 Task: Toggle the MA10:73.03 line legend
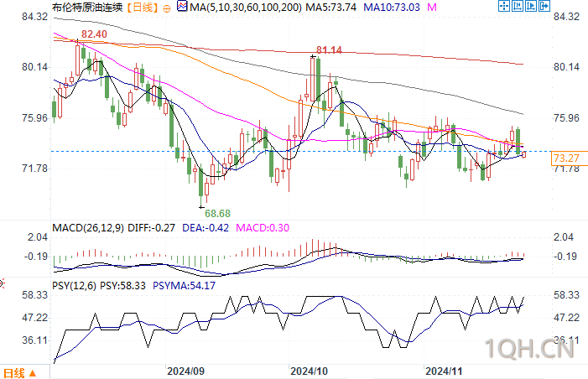[391, 7]
